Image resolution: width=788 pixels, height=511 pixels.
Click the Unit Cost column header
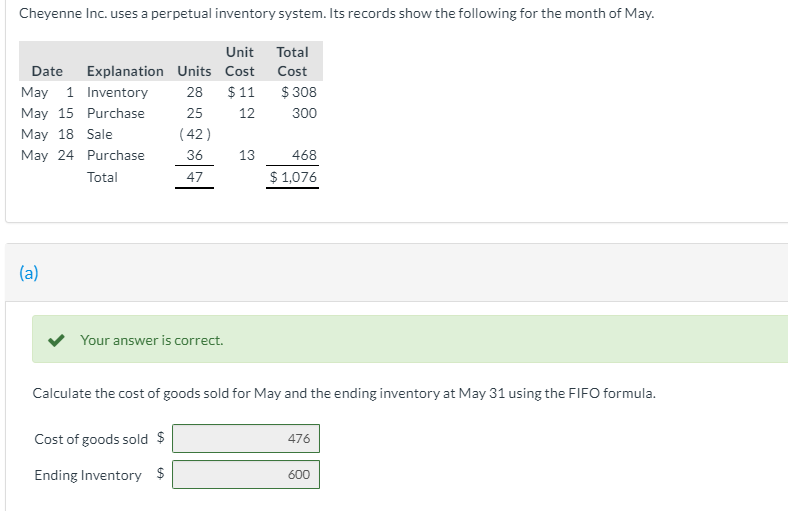(x=240, y=61)
